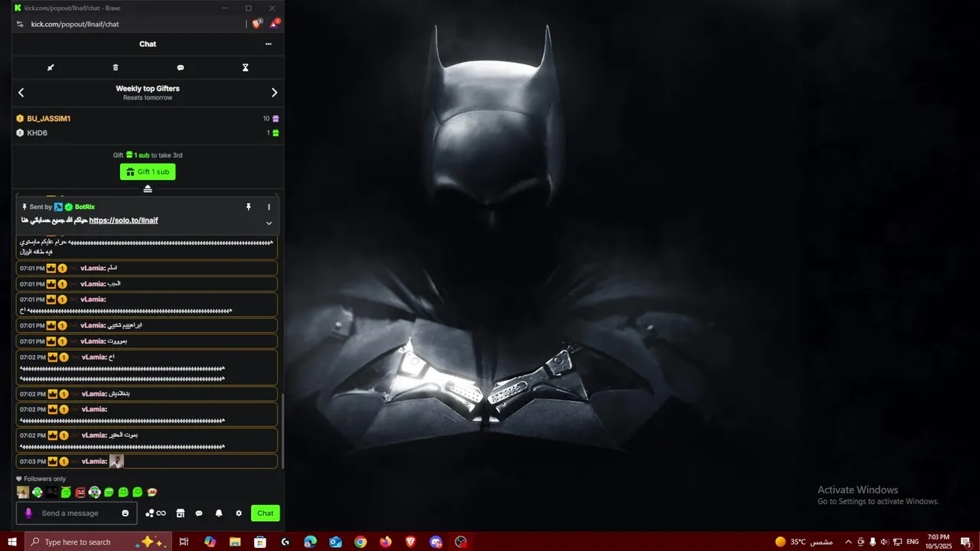Open the solo.to/llnaif link
The width and height of the screenshot is (980, 551).
(x=123, y=220)
